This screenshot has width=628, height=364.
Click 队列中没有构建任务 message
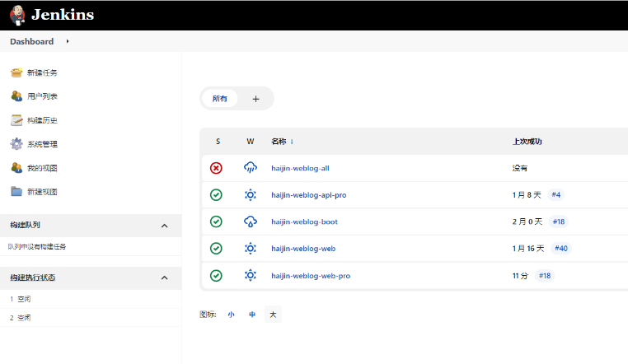point(37,247)
